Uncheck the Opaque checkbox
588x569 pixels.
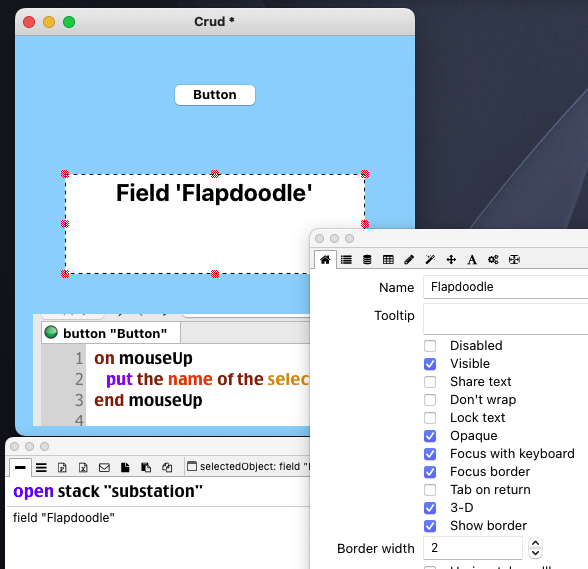pos(430,436)
